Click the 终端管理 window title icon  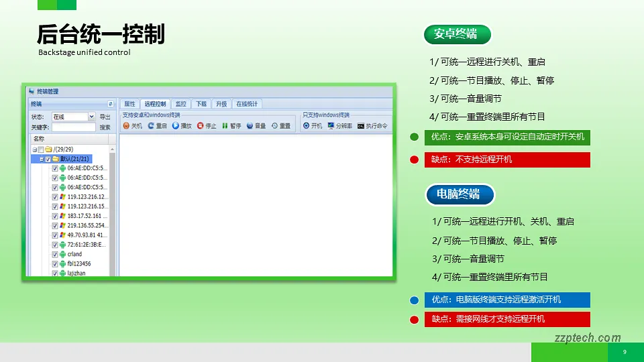(32, 91)
